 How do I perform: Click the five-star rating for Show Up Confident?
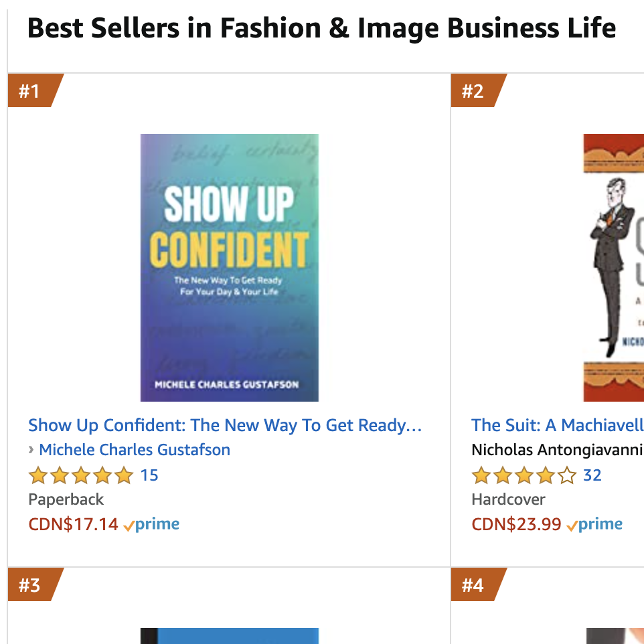[x=81, y=475]
